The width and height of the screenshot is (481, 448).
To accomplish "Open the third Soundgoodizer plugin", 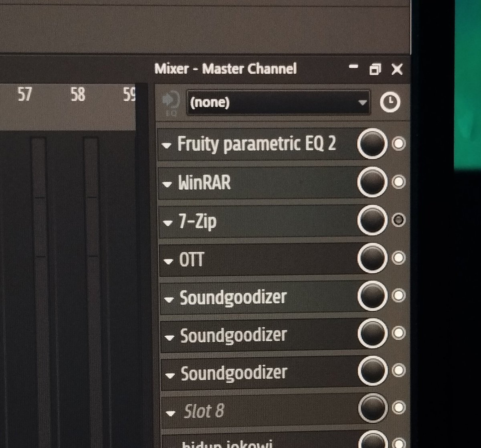I will 234,373.
